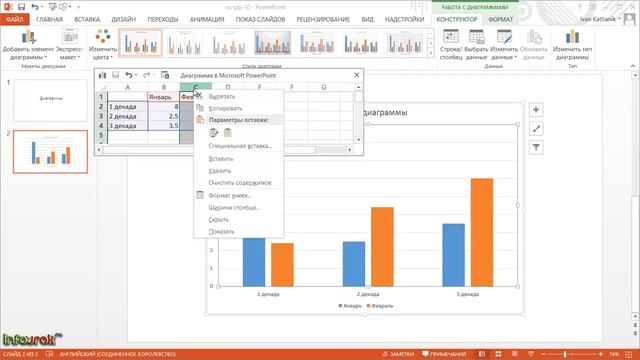Click Undo in the data sheet toolbar
The image size is (640, 360).
click(x=129, y=75)
